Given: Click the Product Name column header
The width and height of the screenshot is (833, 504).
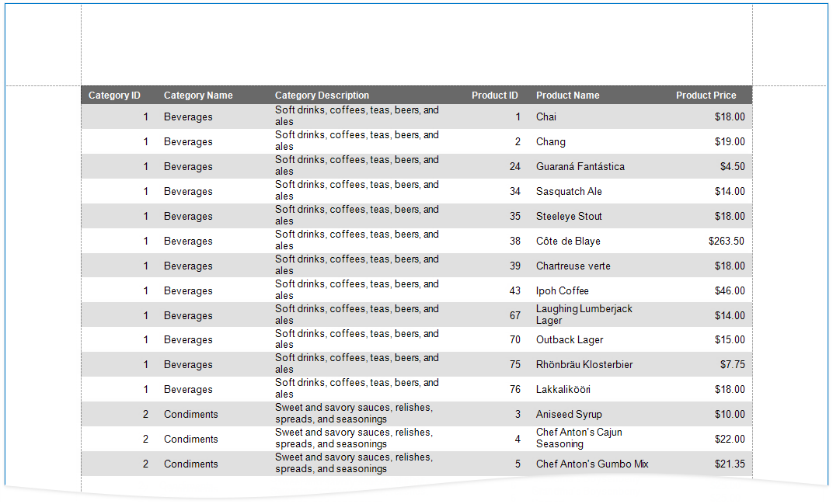Looking at the screenshot, I should (x=567, y=96).
